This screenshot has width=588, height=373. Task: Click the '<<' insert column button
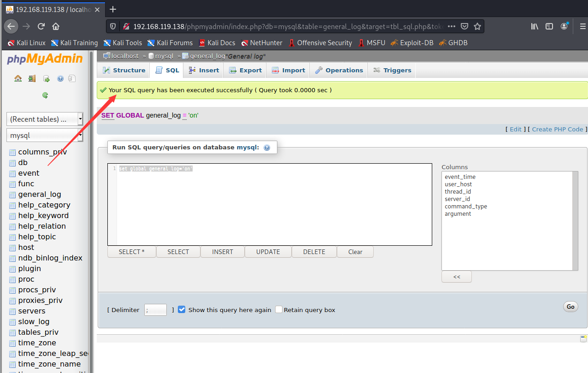click(x=457, y=277)
